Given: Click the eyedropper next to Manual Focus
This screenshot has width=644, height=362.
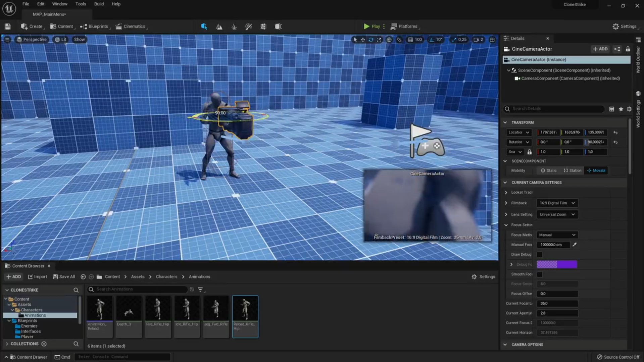Looking at the screenshot, I should pos(575,245).
